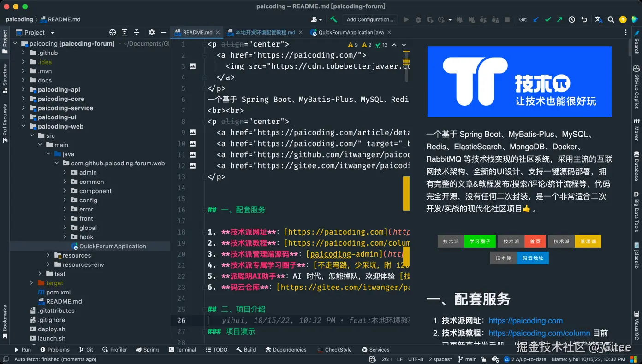Viewport: 642px width, 364px height.
Task: Switch to QuickForumApplication.java tab
Action: [x=351, y=32]
